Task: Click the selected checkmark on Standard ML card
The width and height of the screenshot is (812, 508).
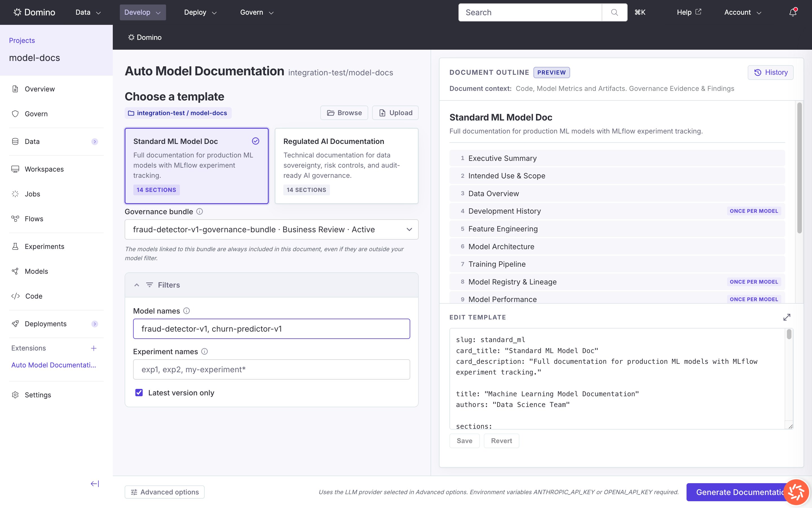Action: click(x=256, y=141)
